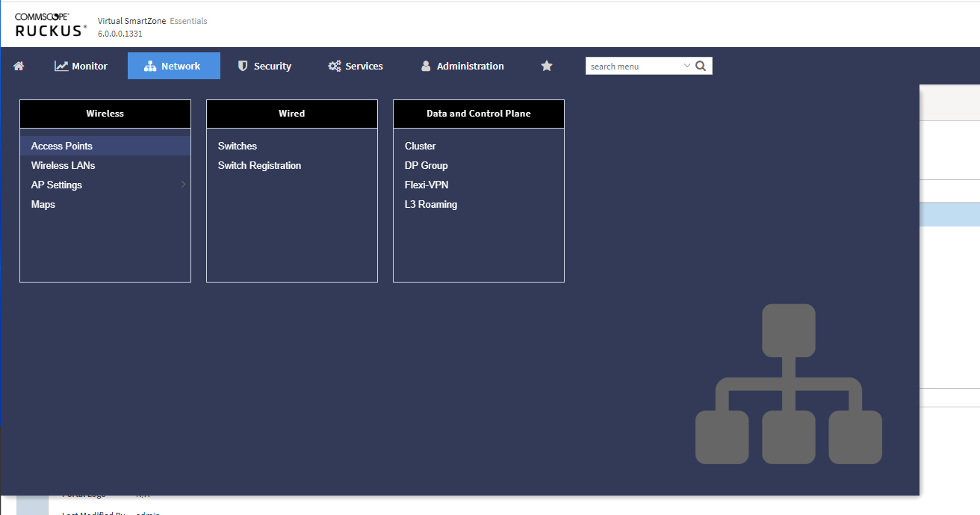The image size is (980, 515).
Task: Select Maps under Wireless
Action: click(x=43, y=204)
